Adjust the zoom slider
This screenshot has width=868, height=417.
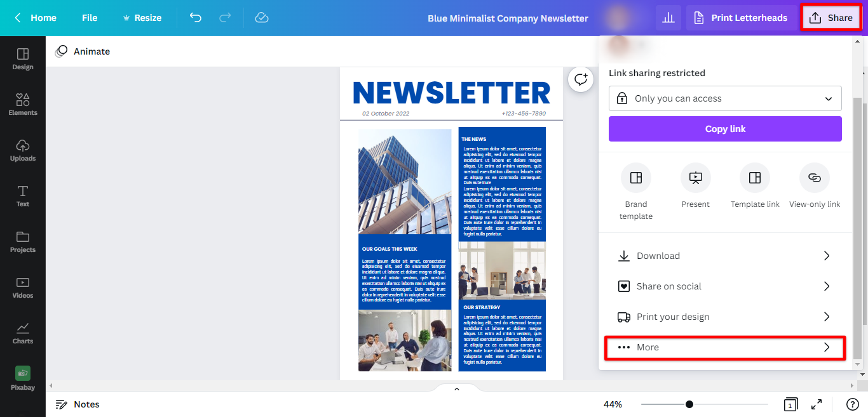pyautogui.click(x=688, y=404)
